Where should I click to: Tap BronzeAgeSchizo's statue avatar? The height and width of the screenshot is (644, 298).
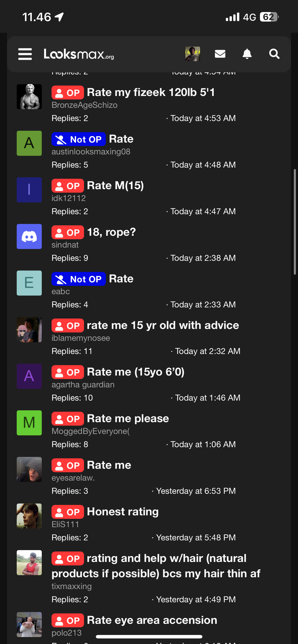click(x=29, y=97)
